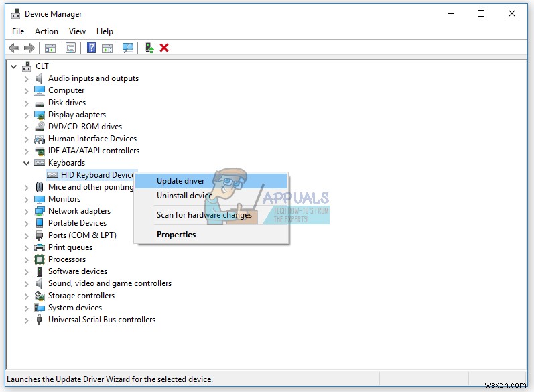The image size is (534, 392).
Task: Select the Monitors label
Action: click(x=64, y=199)
